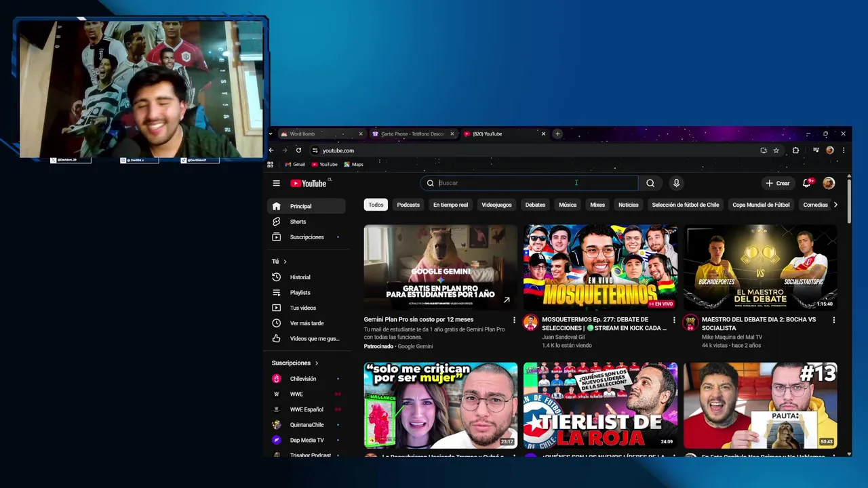Select the Debates filter chip

click(x=535, y=205)
